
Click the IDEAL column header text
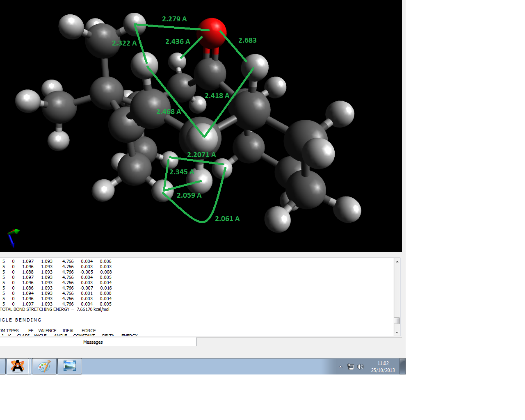click(x=68, y=331)
